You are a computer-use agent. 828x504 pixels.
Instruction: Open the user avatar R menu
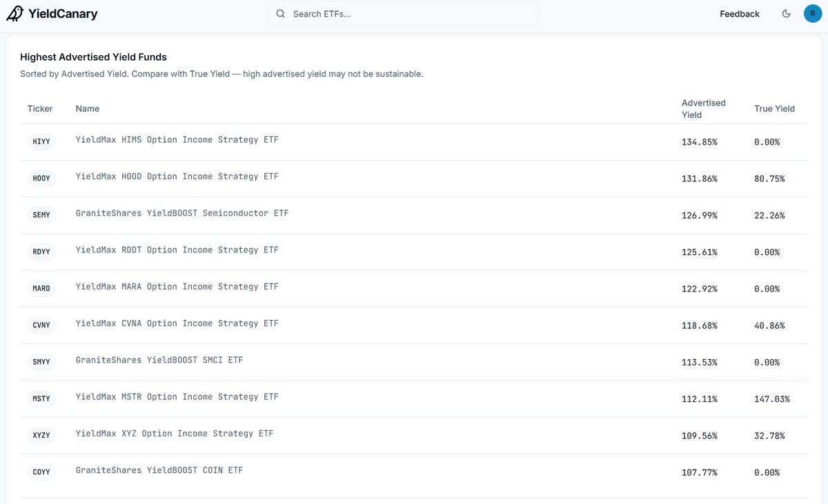pyautogui.click(x=812, y=14)
